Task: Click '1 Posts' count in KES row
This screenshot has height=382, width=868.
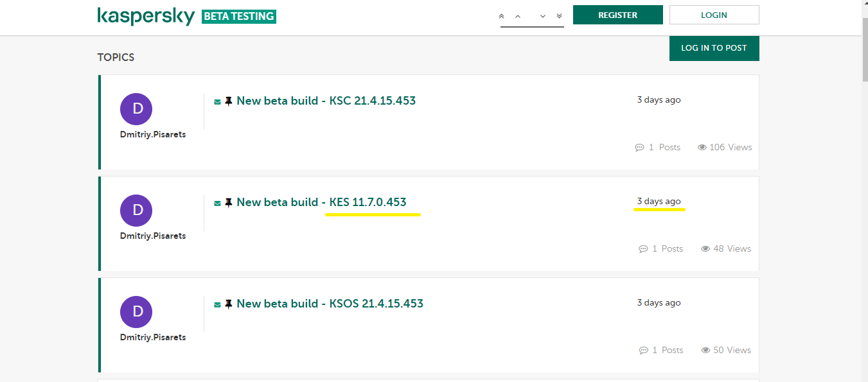Action: pos(668,248)
